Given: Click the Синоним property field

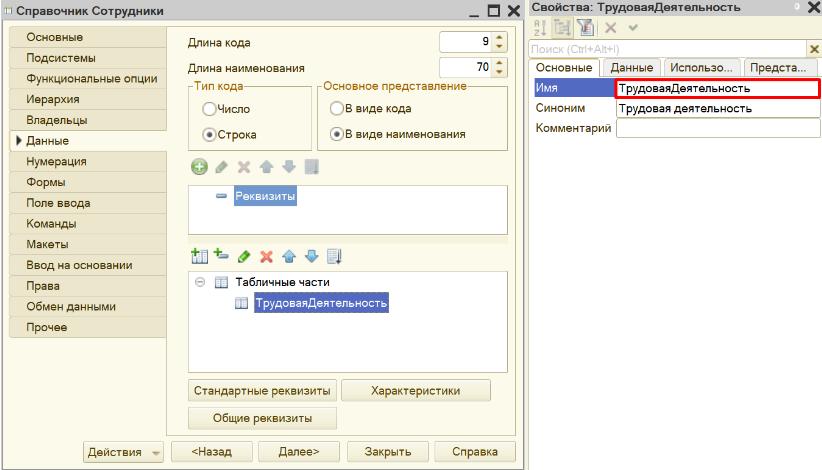Looking at the screenshot, I should click(x=718, y=108).
